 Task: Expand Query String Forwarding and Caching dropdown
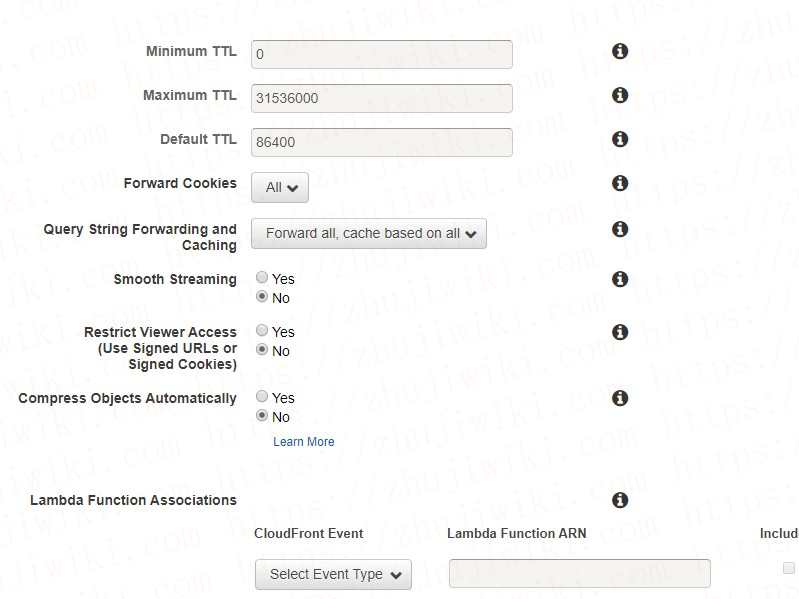coord(368,233)
